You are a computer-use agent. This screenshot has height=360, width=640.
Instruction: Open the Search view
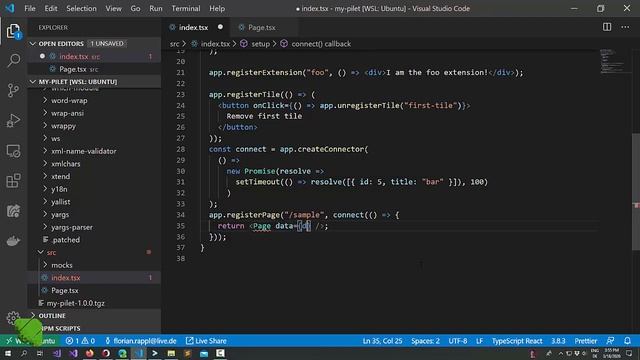pos(13,60)
